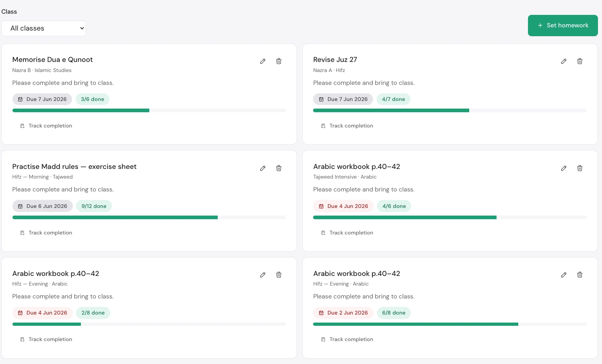This screenshot has height=364, width=602.
Task: Delete the Practise Madd rules exercise sheet
Action: (279, 168)
